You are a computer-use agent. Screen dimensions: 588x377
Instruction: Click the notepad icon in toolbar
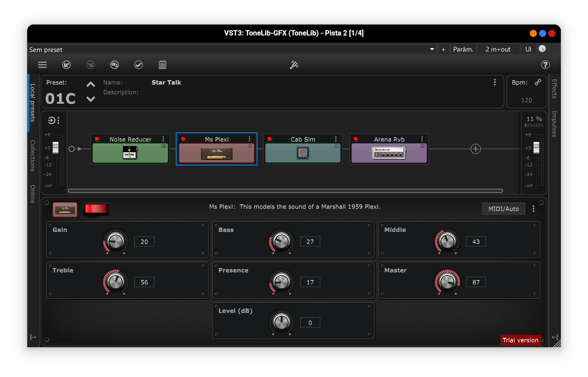162,65
